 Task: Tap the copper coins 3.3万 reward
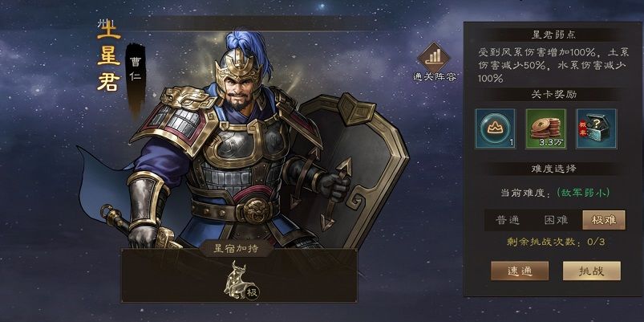point(546,128)
